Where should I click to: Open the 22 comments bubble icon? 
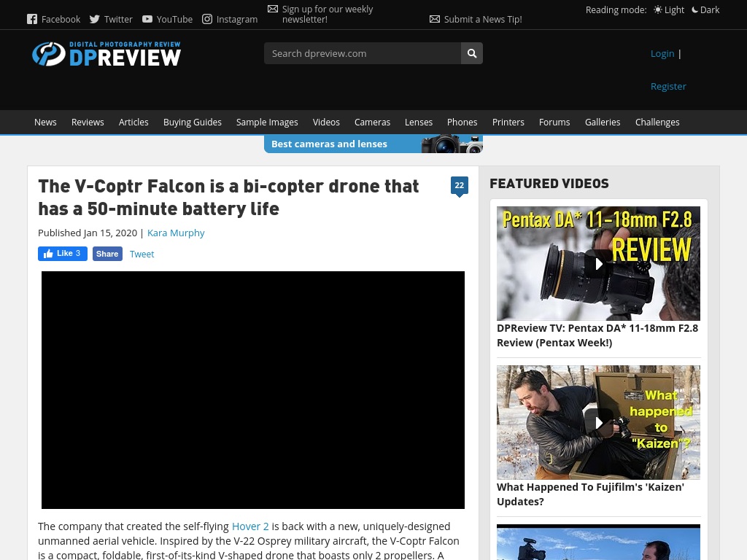click(460, 186)
